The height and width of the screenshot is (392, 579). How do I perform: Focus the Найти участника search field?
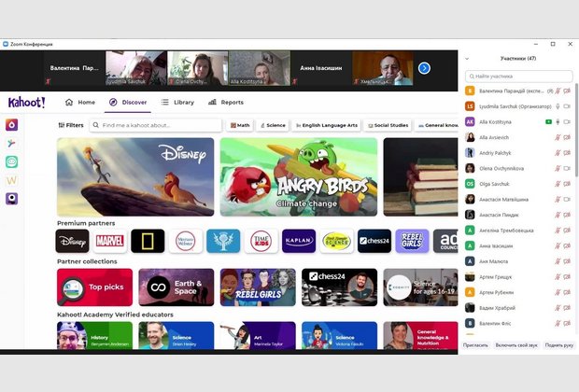pos(519,76)
